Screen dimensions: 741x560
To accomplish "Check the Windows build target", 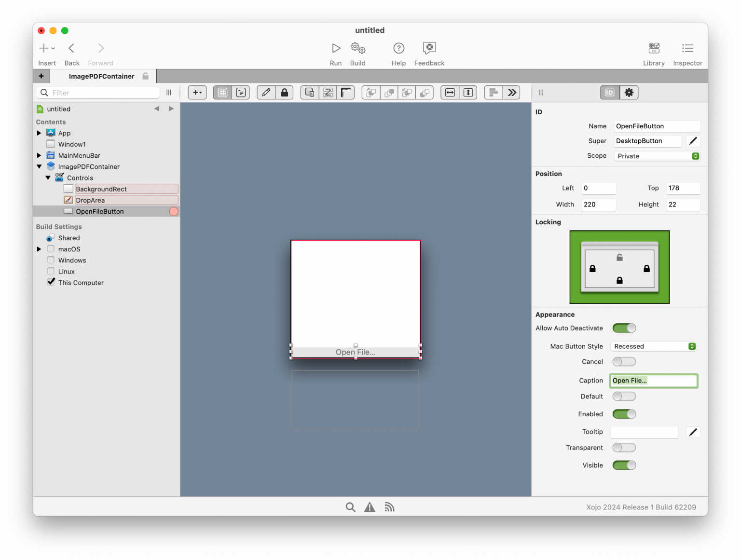I will (51, 260).
